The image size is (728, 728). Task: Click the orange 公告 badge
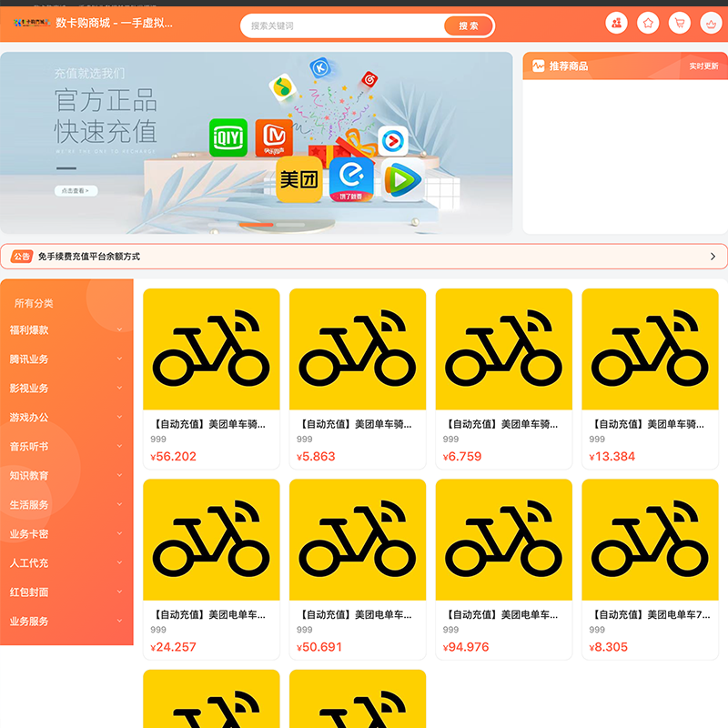pos(22,257)
